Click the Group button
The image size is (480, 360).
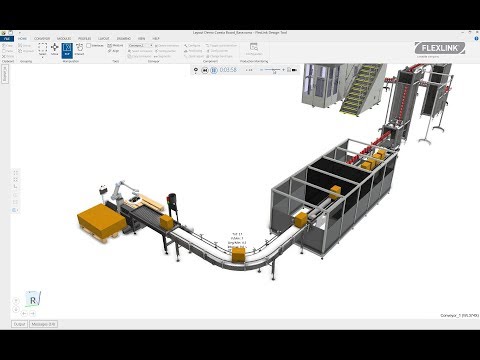(25, 45)
